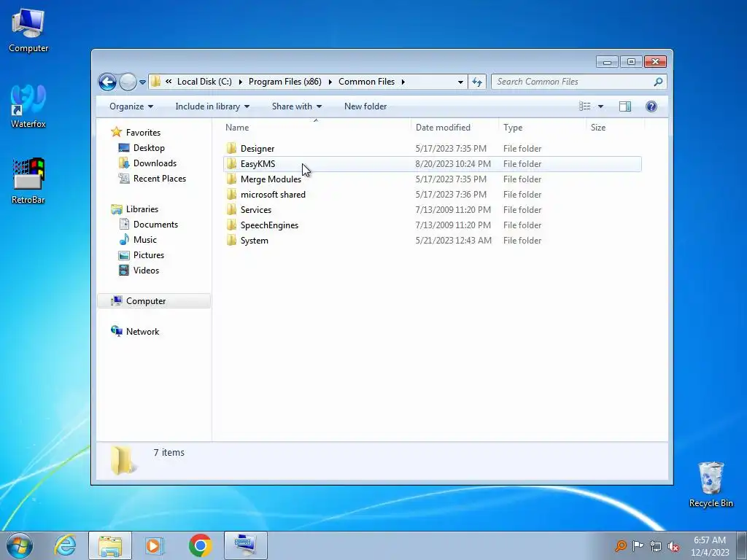This screenshot has width=747, height=560.
Task: Sort by Size column header
Action: coord(598,128)
